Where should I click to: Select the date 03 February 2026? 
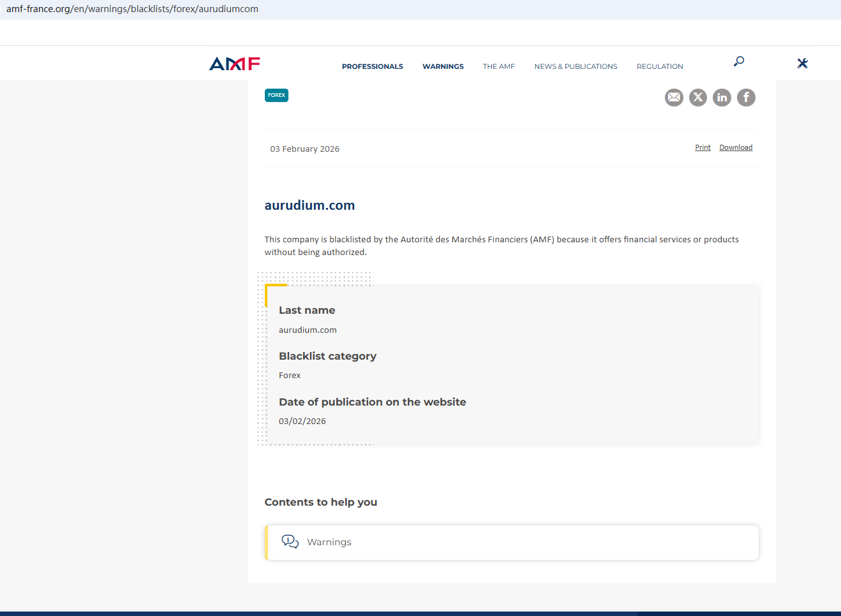(x=305, y=149)
